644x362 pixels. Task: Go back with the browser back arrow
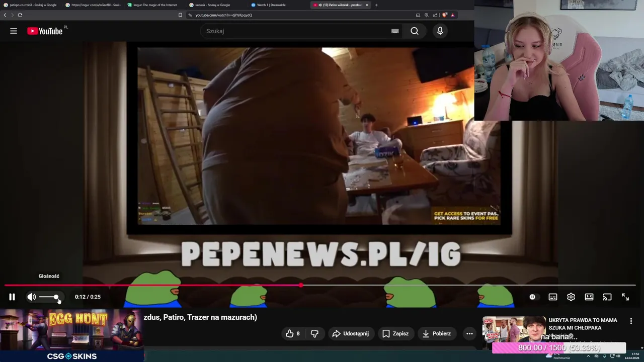click(x=5, y=15)
